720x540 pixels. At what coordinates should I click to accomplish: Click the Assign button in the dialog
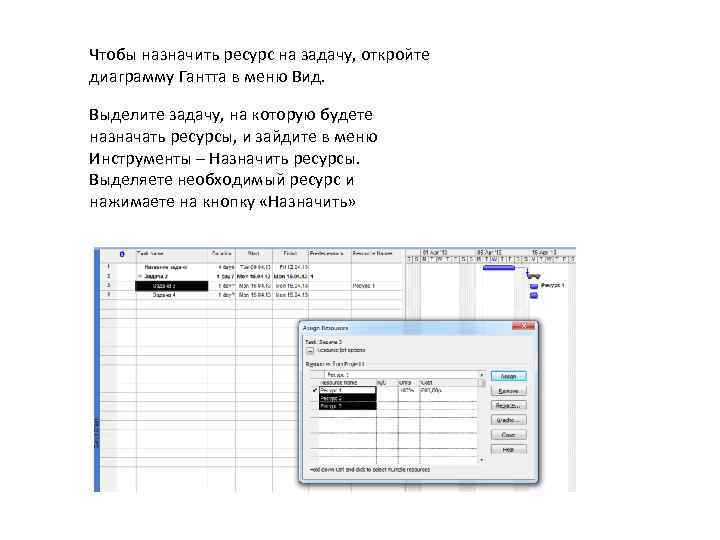(x=509, y=376)
